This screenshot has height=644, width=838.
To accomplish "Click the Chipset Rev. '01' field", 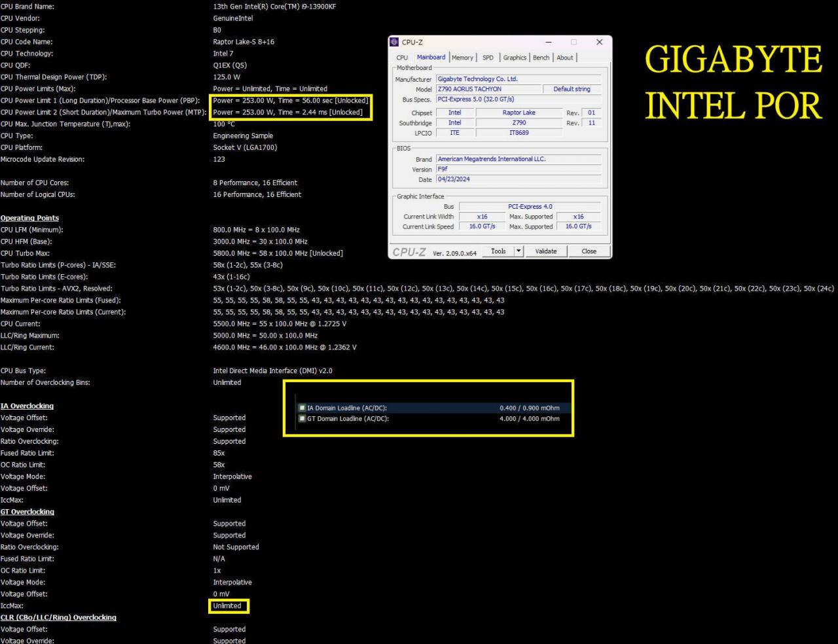I will (592, 113).
